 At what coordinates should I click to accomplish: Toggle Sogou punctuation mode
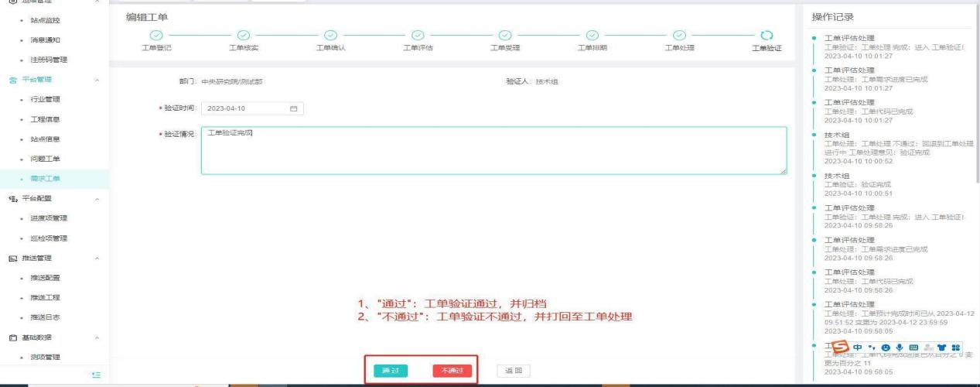coord(872,347)
